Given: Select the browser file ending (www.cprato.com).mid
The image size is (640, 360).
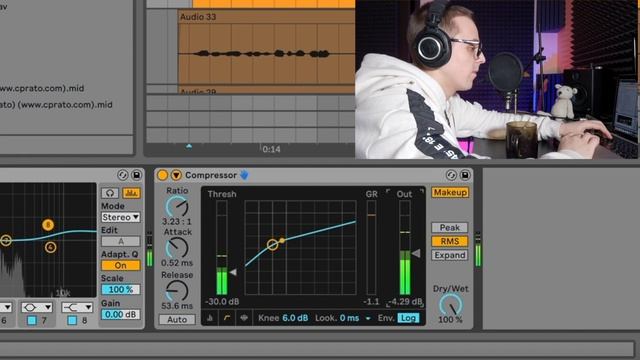Looking at the screenshot, I should pyautogui.click(x=56, y=104).
